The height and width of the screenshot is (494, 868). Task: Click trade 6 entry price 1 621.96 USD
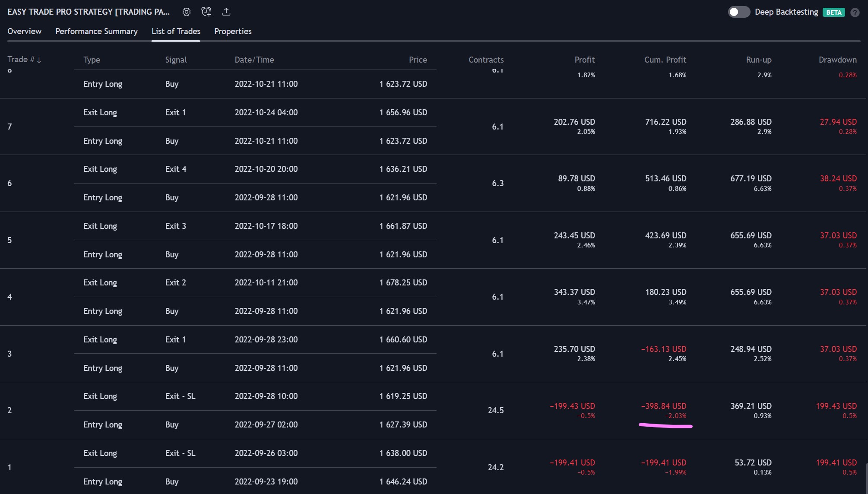coord(403,197)
